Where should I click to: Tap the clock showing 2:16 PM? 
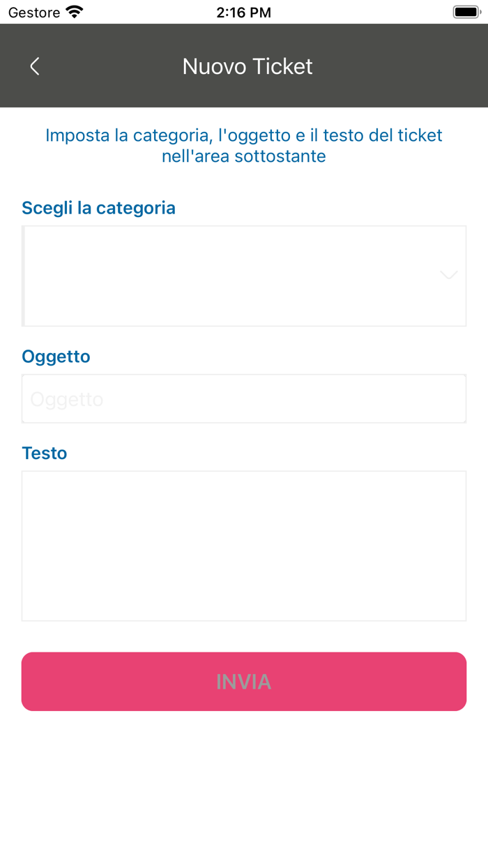(x=243, y=11)
